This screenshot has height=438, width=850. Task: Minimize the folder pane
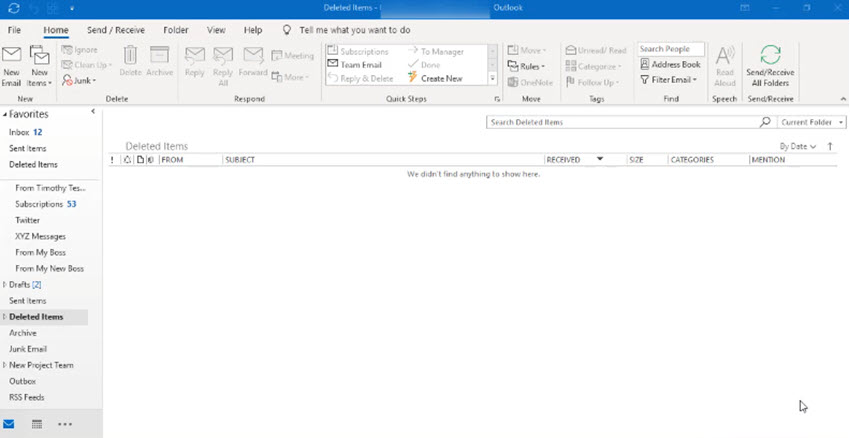pos(93,111)
